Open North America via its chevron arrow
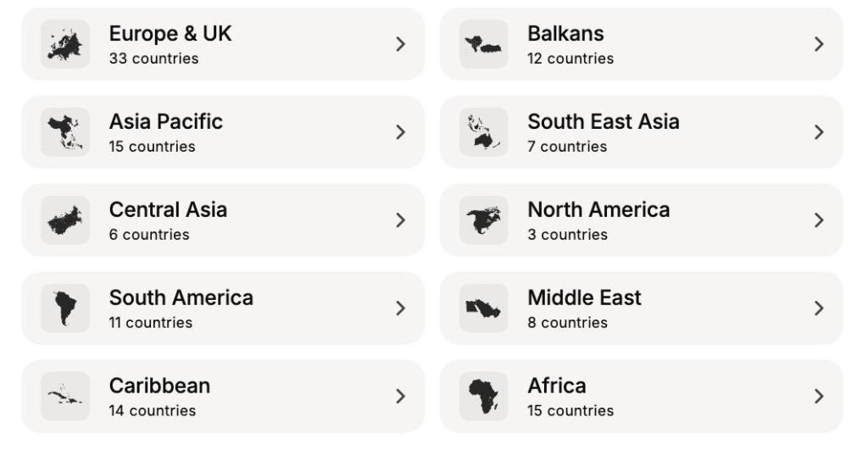 point(819,220)
